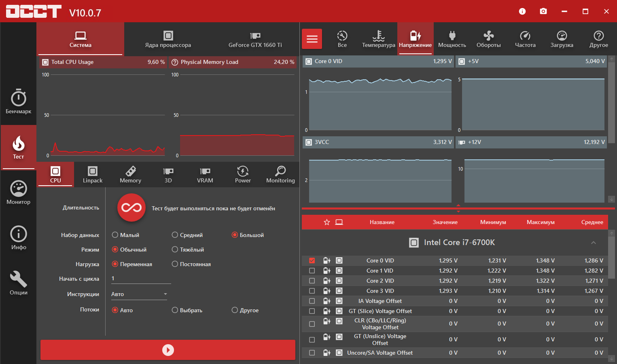Open the Монитор gauge section
The width and height of the screenshot is (617, 364).
click(x=18, y=193)
